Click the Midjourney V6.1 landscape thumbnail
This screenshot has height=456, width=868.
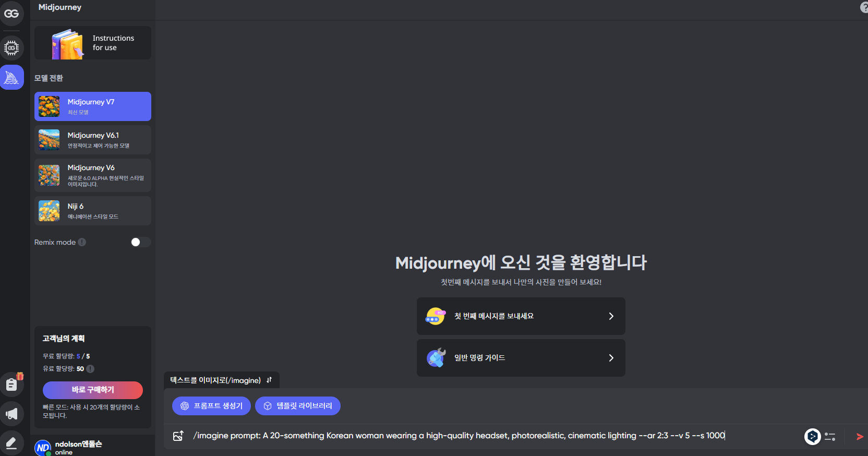click(x=49, y=140)
